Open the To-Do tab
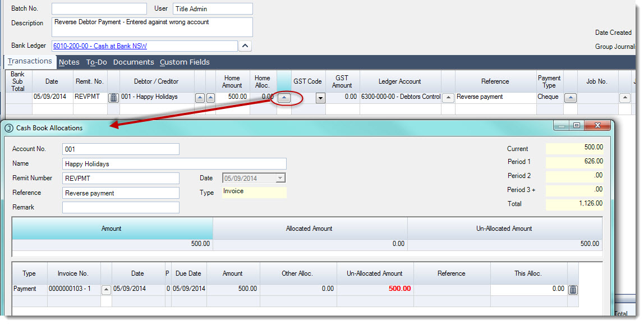The image size is (644, 324). tap(96, 62)
